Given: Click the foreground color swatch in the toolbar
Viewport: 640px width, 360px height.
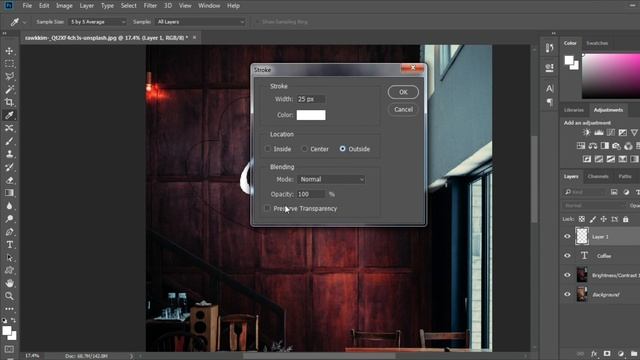Looking at the screenshot, I should tap(7, 331).
